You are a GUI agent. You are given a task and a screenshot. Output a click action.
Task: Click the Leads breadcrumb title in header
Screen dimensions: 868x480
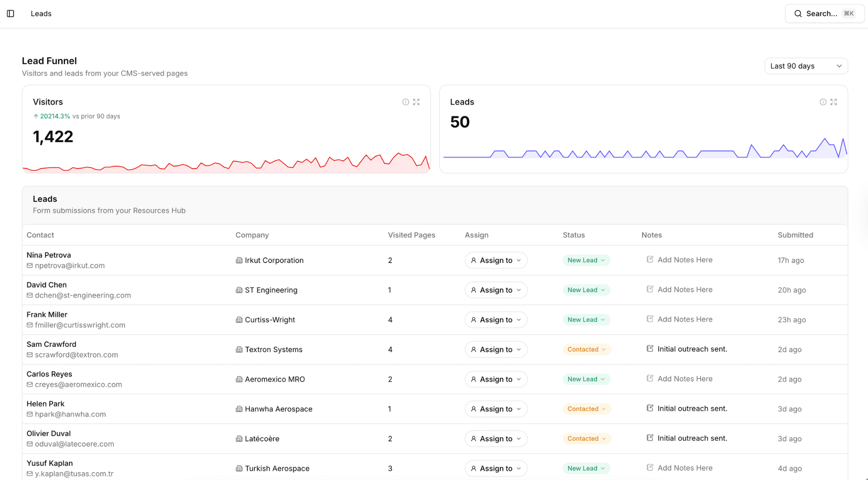coord(41,14)
